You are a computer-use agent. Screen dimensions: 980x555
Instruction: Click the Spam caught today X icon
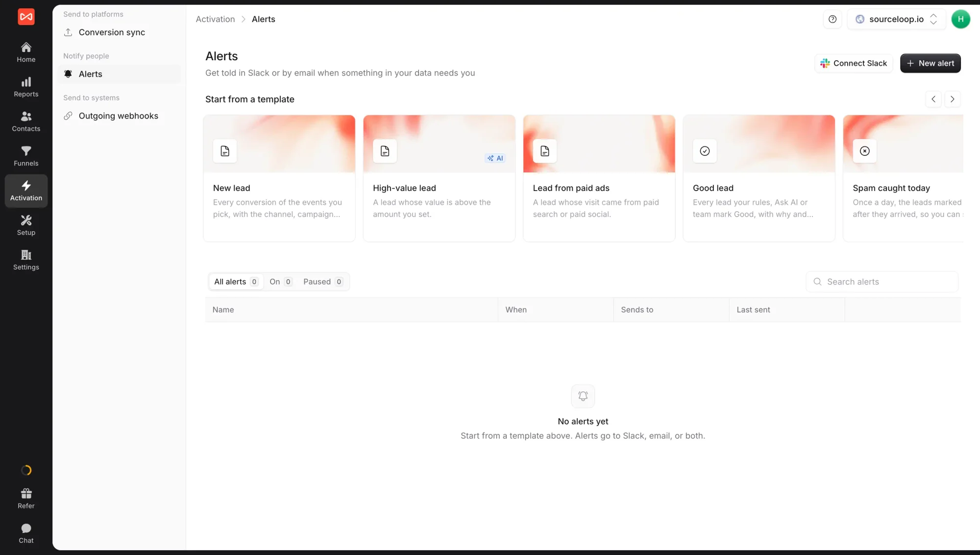click(865, 151)
